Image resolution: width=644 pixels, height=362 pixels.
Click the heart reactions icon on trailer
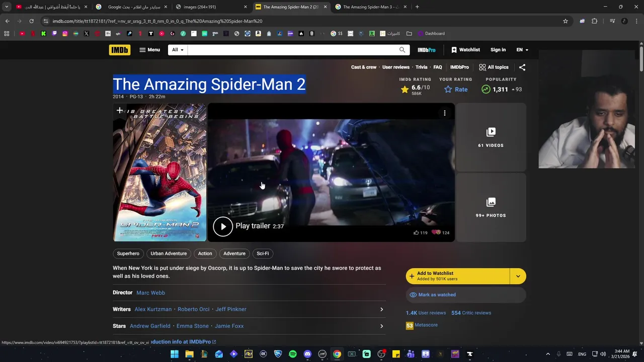pos(436,232)
